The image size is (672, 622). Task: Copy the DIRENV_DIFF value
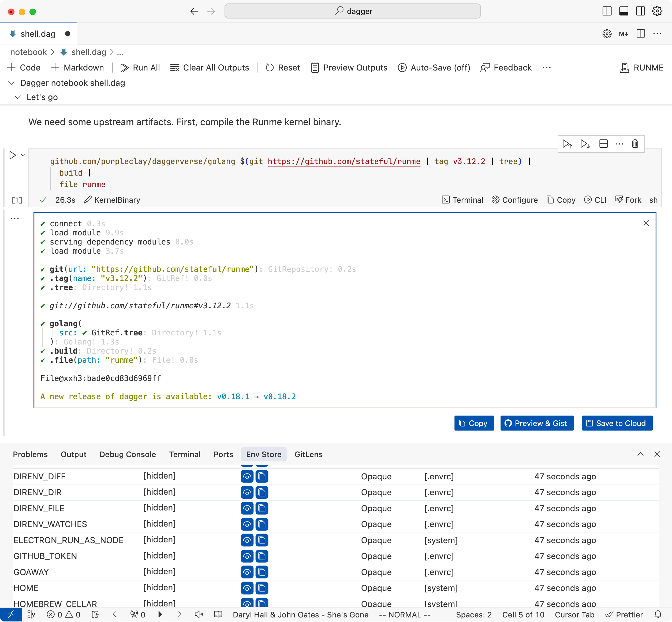[x=262, y=476]
